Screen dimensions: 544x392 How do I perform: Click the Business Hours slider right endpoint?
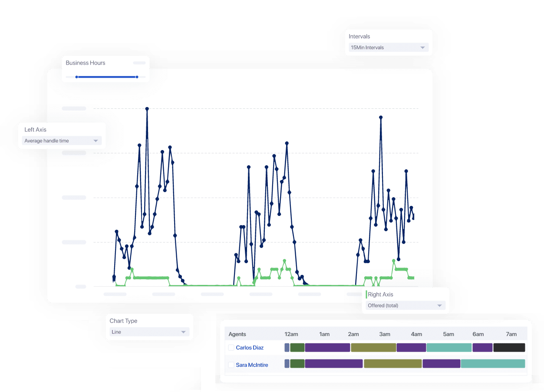click(137, 76)
